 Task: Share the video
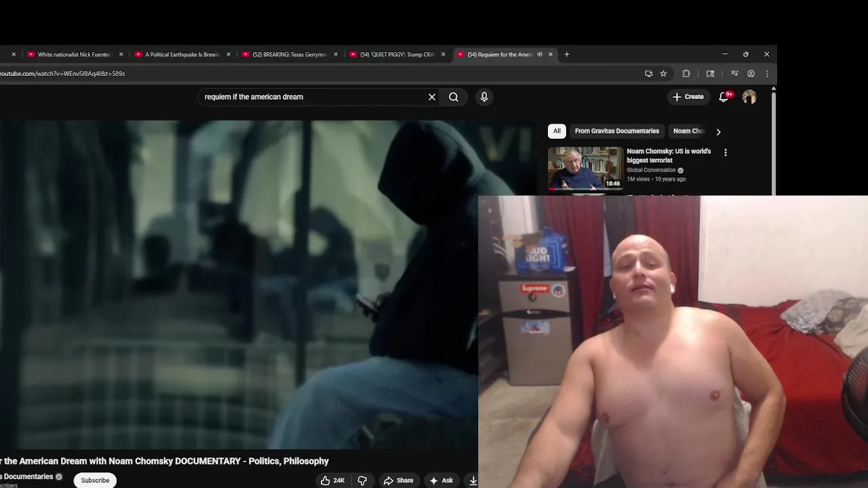[x=398, y=481]
